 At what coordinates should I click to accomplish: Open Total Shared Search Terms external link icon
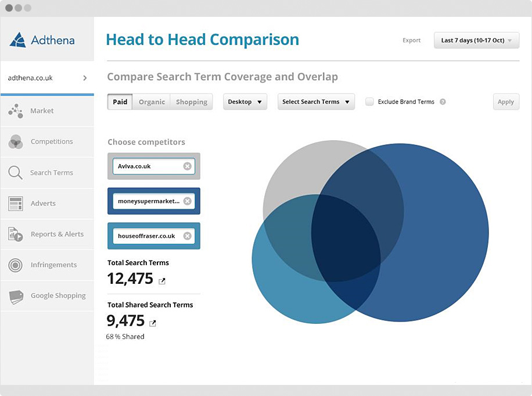(153, 323)
